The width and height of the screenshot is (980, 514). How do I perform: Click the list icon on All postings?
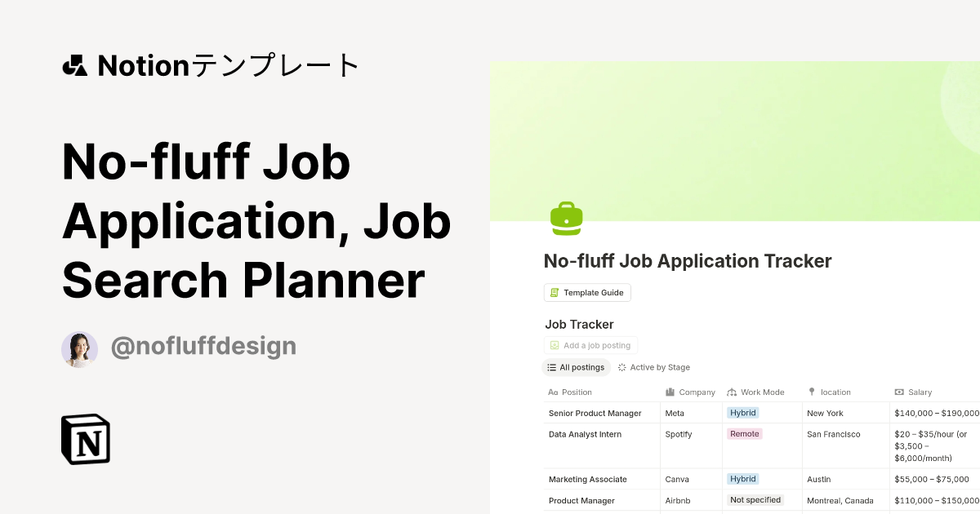coord(552,367)
